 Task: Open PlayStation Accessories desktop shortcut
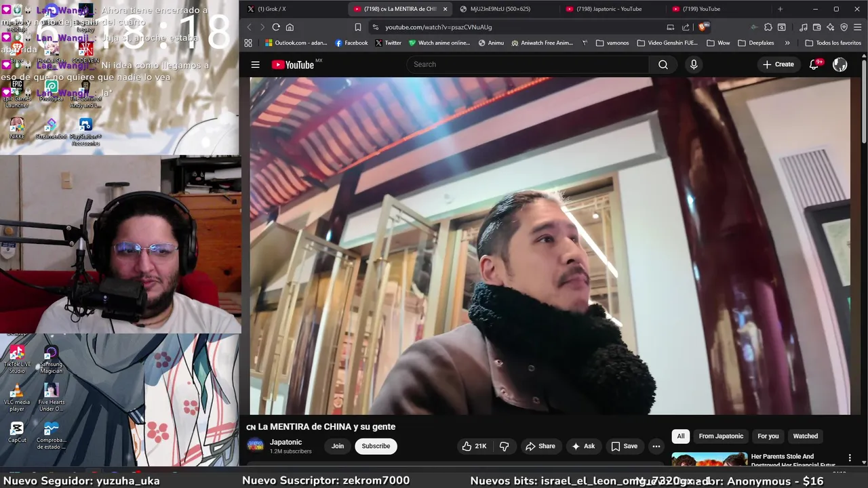85,132
